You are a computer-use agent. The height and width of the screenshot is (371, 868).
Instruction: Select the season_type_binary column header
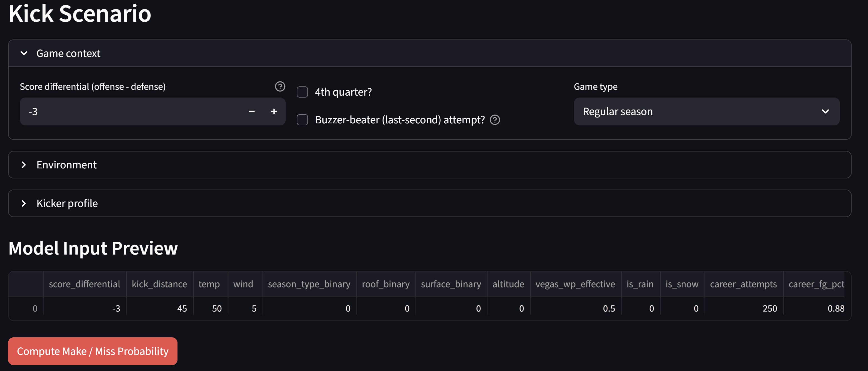pyautogui.click(x=310, y=284)
